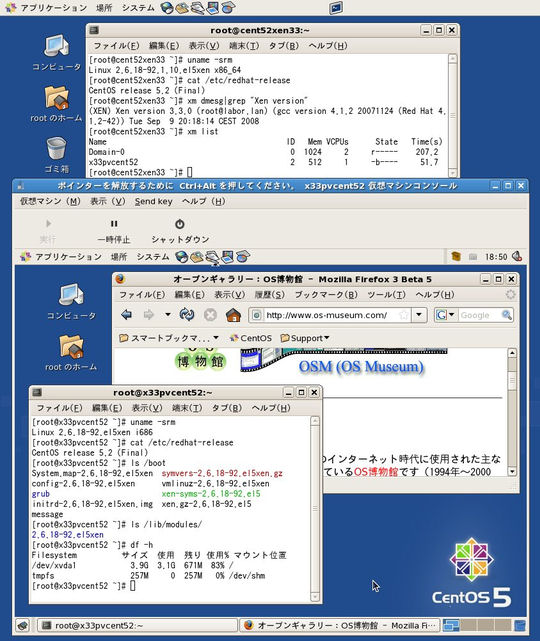Screen dimensions: 540x641
Task: Show desktop using guest bottom panel icon
Action: pyautogui.click(x=23, y=625)
